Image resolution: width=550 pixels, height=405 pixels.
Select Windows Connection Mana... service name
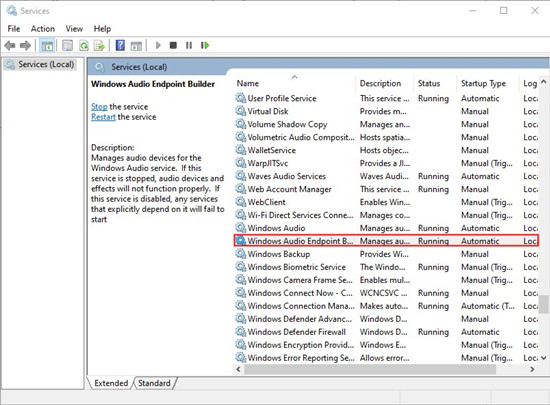[x=301, y=306]
